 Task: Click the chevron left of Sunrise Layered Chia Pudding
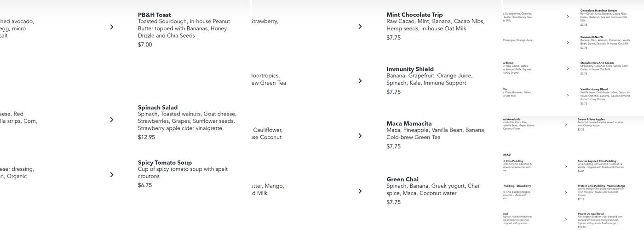566,167
